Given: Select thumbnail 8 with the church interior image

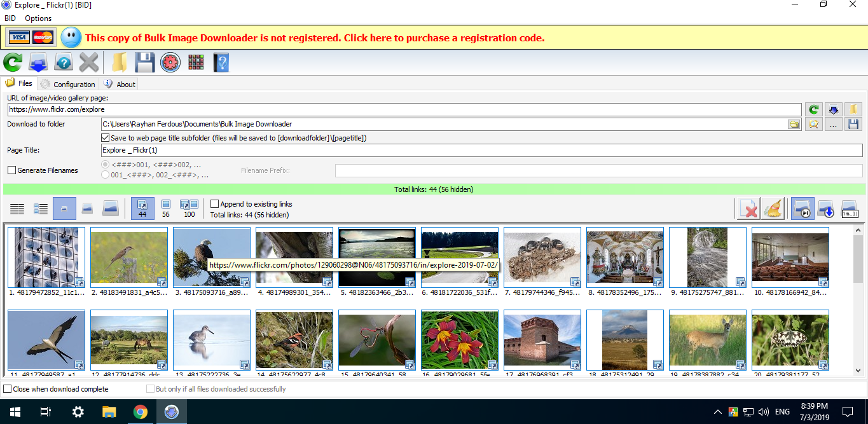Looking at the screenshot, I should click(x=625, y=257).
